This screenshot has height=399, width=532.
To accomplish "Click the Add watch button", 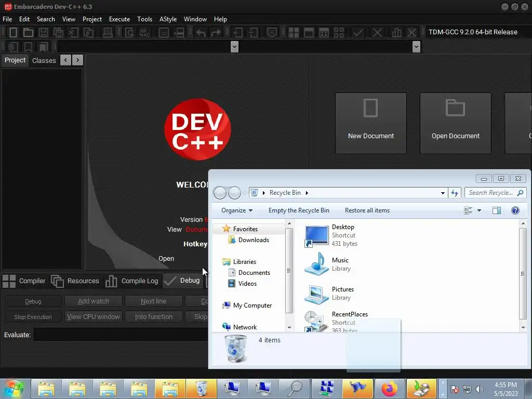I will coord(94,301).
